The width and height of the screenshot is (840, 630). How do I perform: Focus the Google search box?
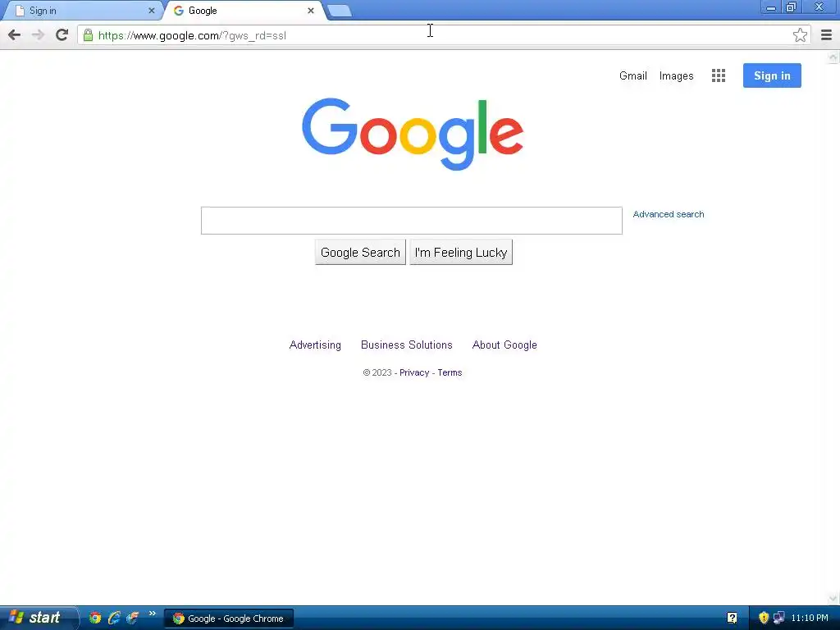[412, 221]
